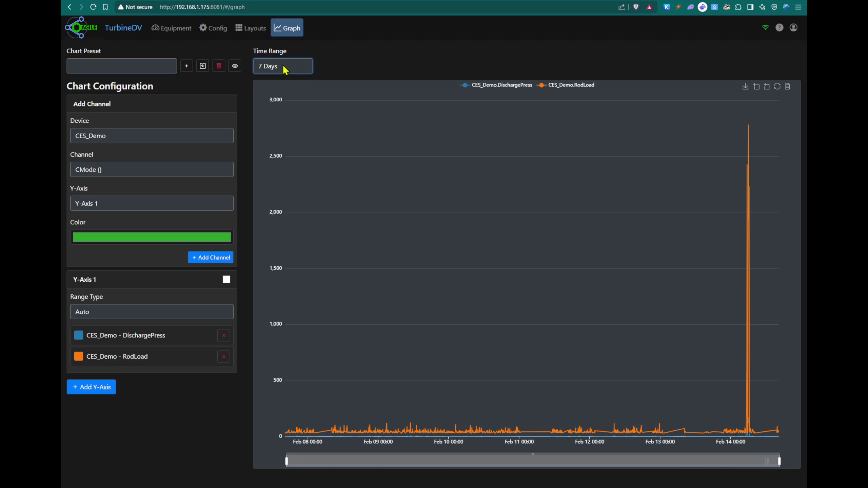Open the chart data table view
Viewport: 868px width, 488px height.
pos(787,86)
